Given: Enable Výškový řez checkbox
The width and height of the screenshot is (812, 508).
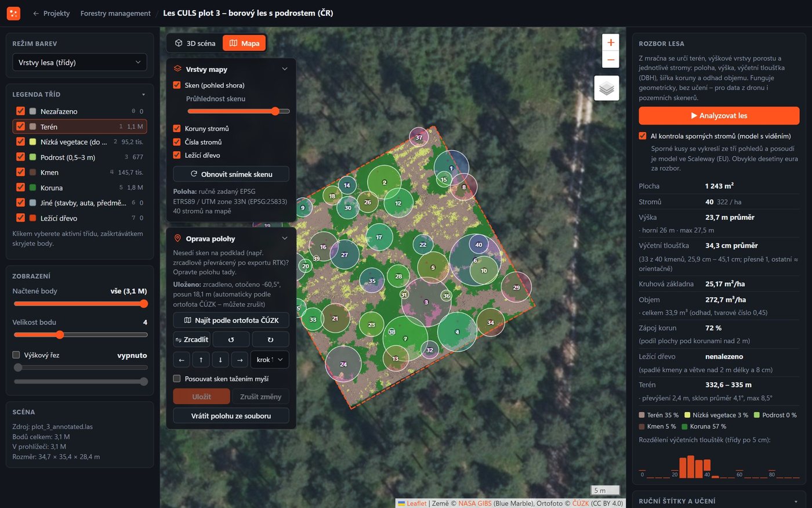Looking at the screenshot, I should tap(16, 355).
